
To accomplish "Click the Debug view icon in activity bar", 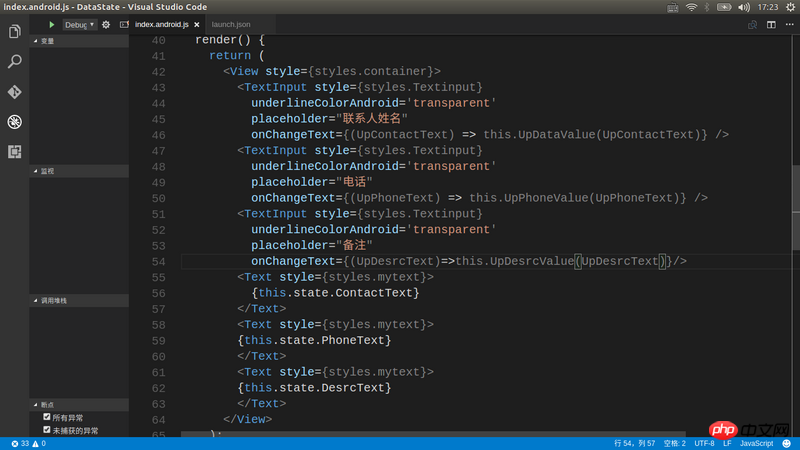I will coord(15,122).
